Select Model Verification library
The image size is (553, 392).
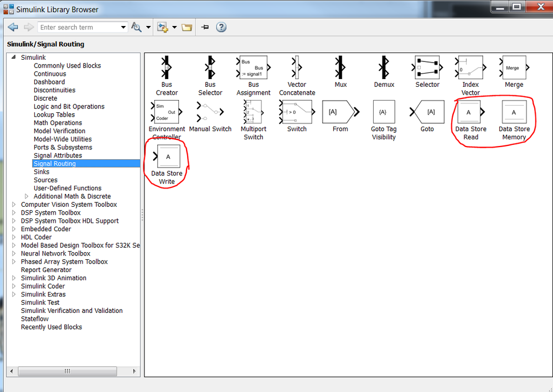[x=59, y=130]
